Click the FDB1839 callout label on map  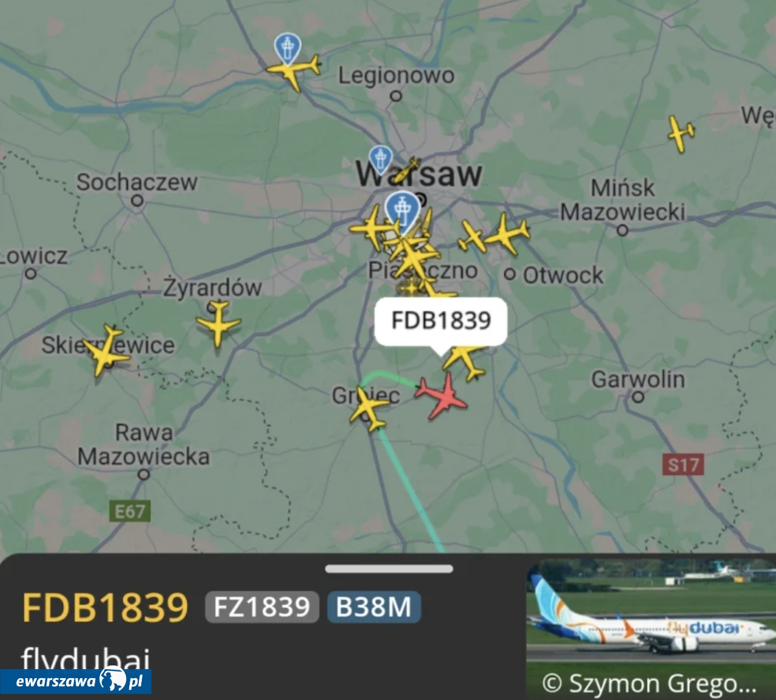(441, 321)
